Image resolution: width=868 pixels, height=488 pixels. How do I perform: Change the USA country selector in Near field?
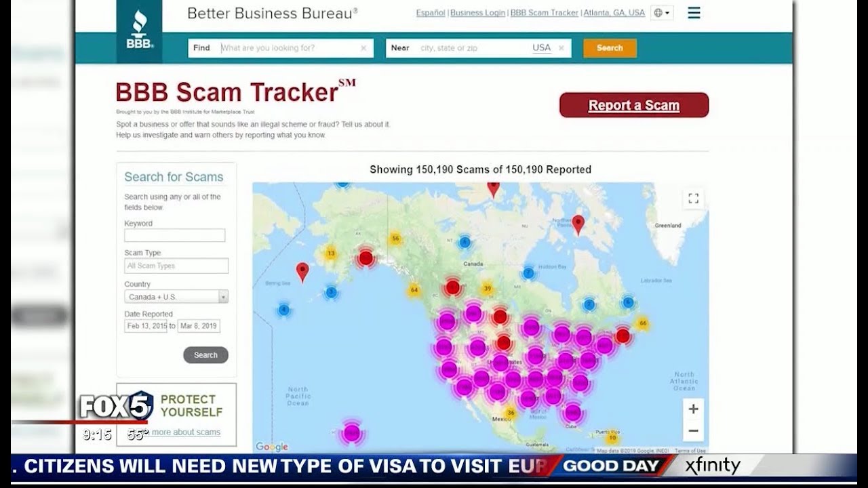tap(542, 48)
